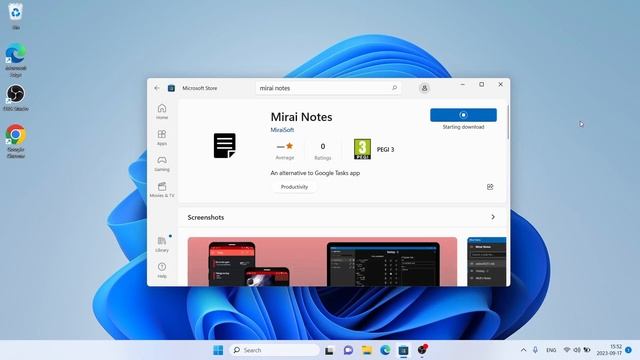640x360 pixels.
Task: Select the Recycle Bin desktop icon
Action: tap(16, 16)
